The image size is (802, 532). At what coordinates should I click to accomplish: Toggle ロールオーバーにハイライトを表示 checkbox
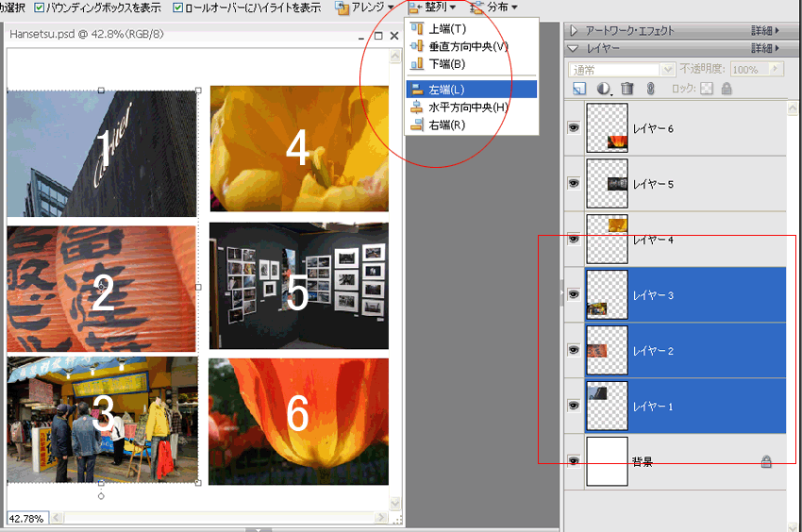[178, 8]
